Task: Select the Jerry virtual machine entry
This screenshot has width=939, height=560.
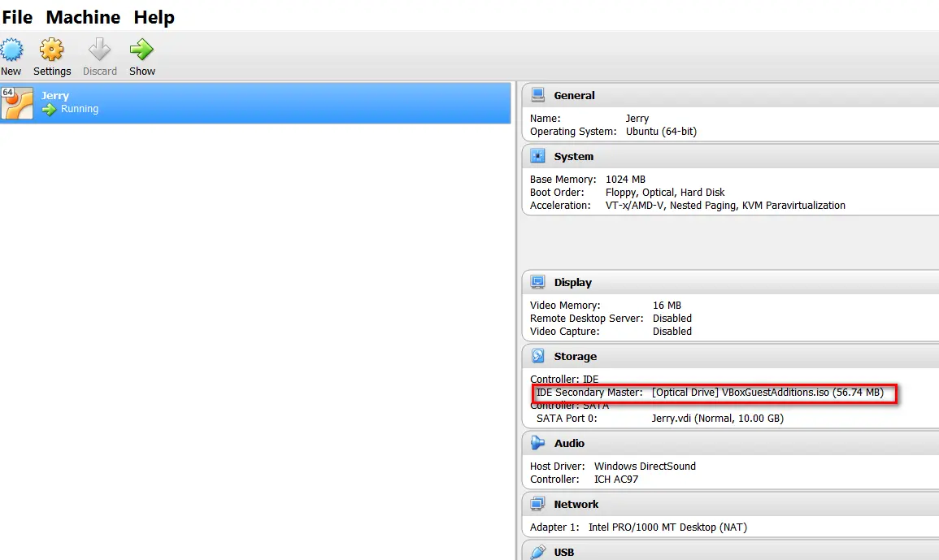Action: click(x=255, y=103)
